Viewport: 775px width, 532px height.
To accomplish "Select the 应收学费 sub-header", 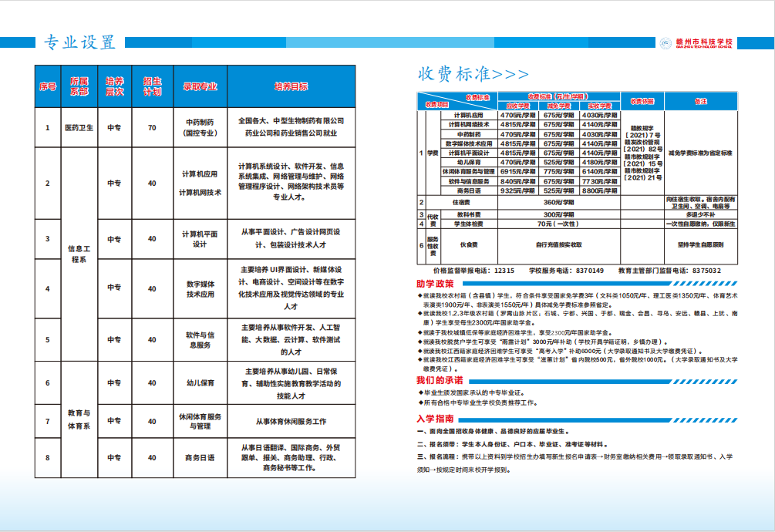I will [518, 106].
